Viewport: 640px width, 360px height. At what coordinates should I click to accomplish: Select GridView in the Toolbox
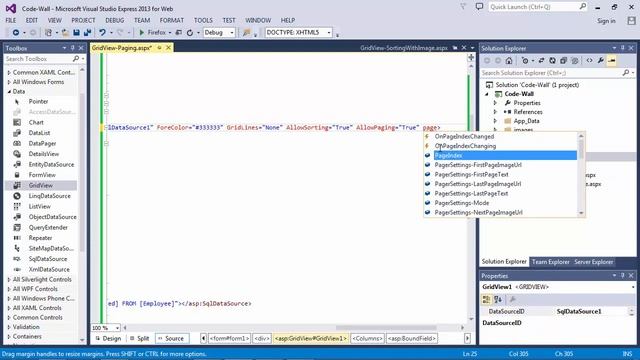pos(40,185)
